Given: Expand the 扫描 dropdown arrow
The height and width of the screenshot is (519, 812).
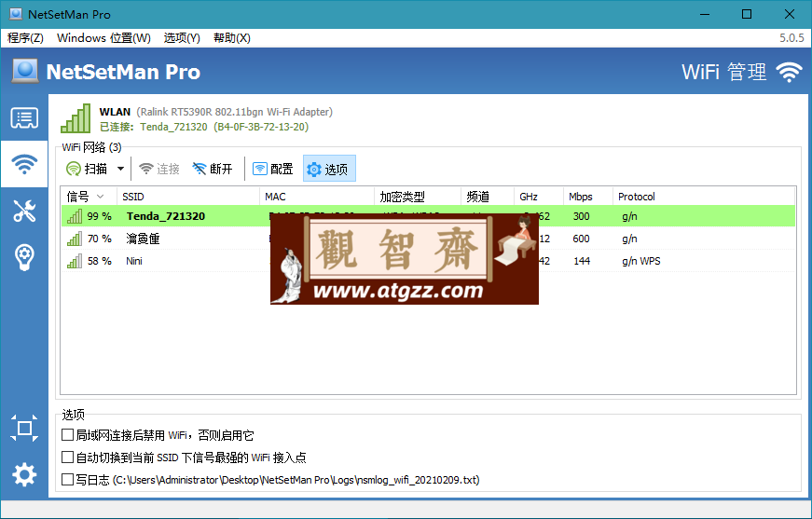Looking at the screenshot, I should pos(120,169).
